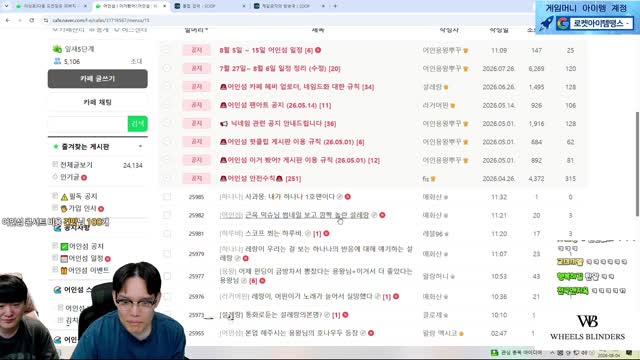Open site information icon beside the URL
Viewport: 640px width, 360px height.
(x=46, y=20)
